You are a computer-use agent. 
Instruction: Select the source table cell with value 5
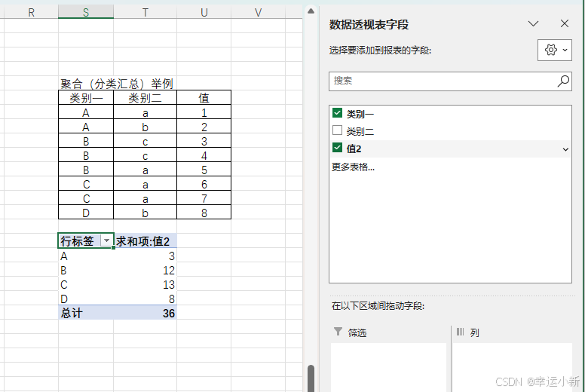tap(204, 170)
